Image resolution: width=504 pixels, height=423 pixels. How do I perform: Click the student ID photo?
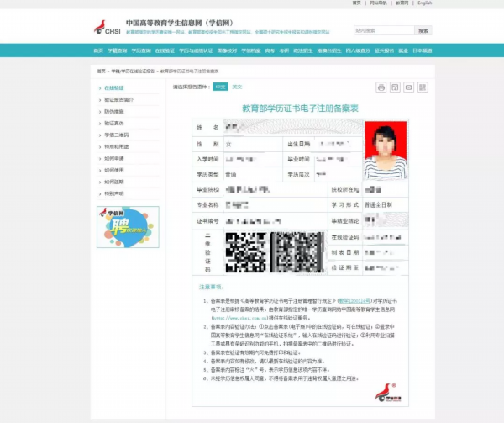point(386,150)
